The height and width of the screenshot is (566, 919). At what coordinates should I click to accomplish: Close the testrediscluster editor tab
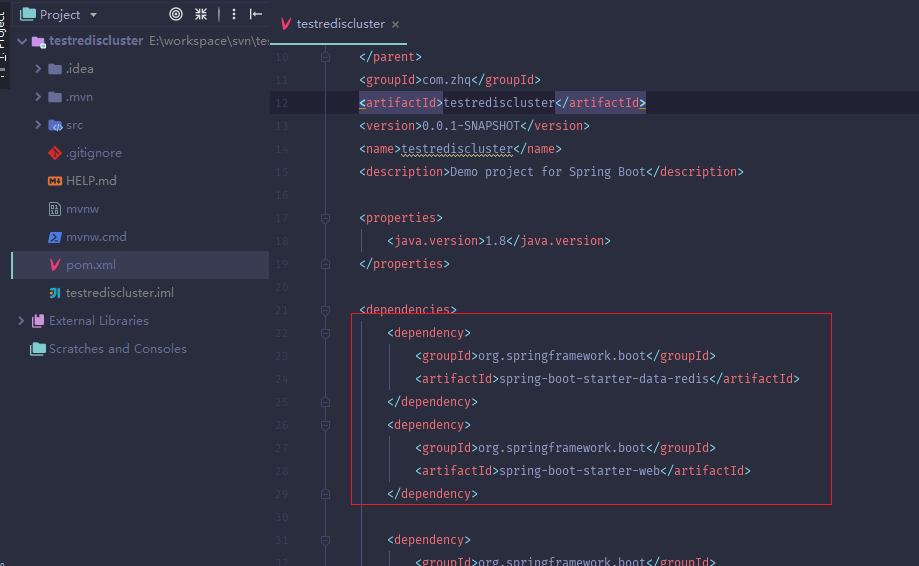[x=396, y=25]
